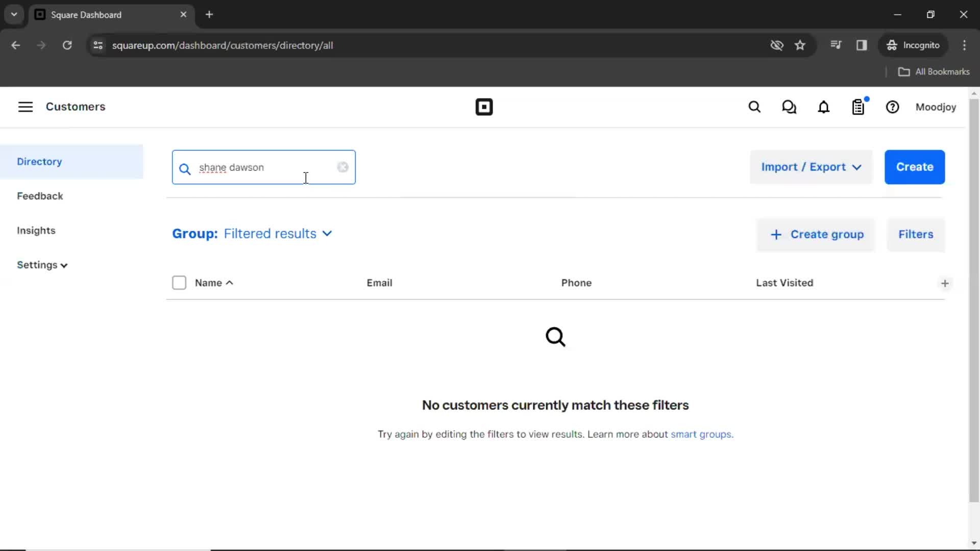Toggle incognito mode indicator icon
The image size is (980, 551).
(x=891, y=45)
